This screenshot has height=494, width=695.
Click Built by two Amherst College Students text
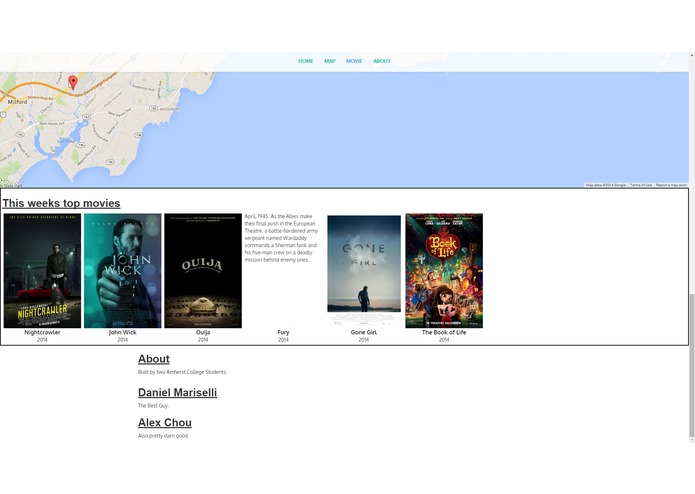(182, 372)
